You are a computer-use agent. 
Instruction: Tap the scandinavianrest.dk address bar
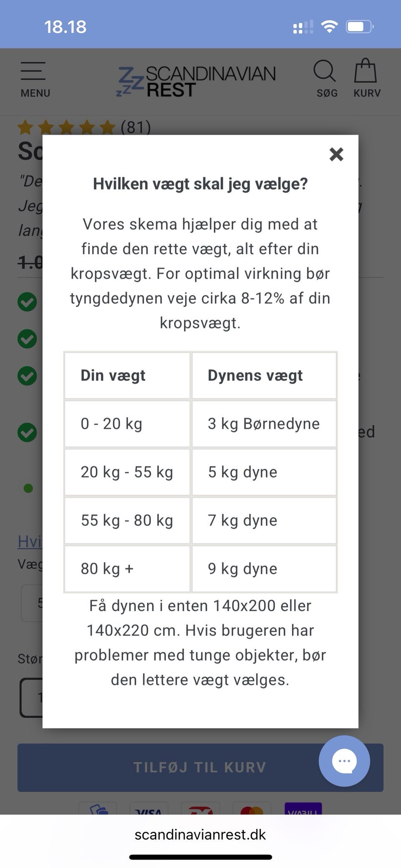pos(200,835)
